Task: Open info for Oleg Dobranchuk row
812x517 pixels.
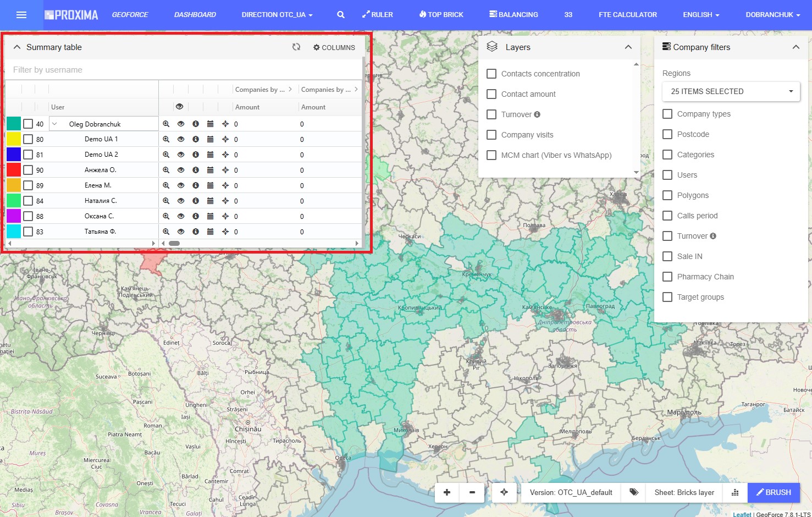Action: point(196,124)
